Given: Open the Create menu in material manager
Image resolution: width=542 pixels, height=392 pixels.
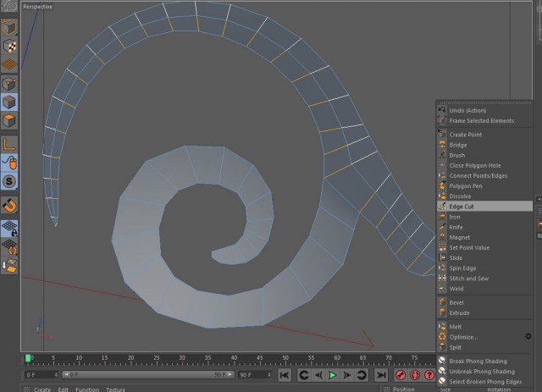Looking at the screenshot, I should [x=42, y=389].
